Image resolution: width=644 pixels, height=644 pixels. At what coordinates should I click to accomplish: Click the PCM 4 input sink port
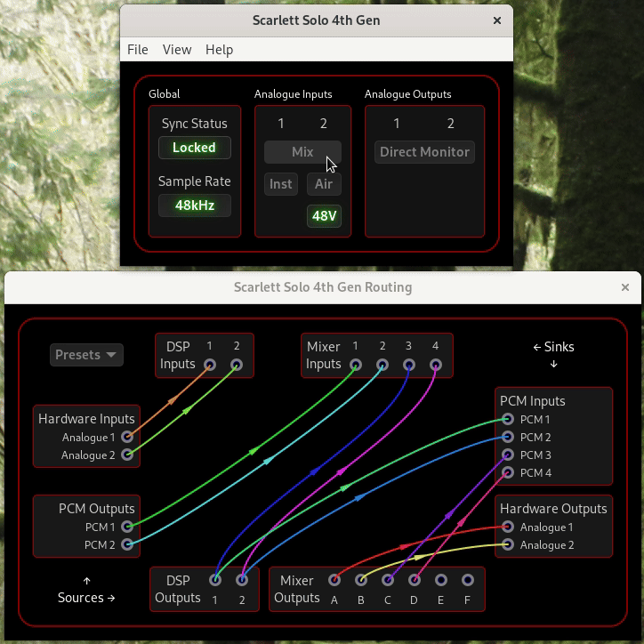(x=508, y=472)
